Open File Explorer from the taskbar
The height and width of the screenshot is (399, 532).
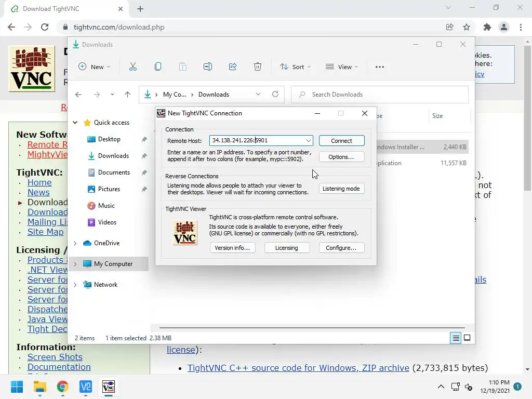pyautogui.click(x=39, y=387)
